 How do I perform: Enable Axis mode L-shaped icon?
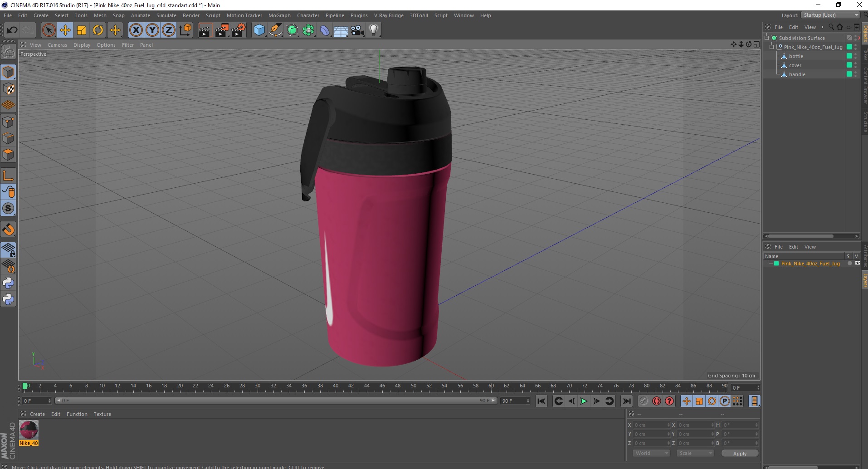[x=8, y=176]
